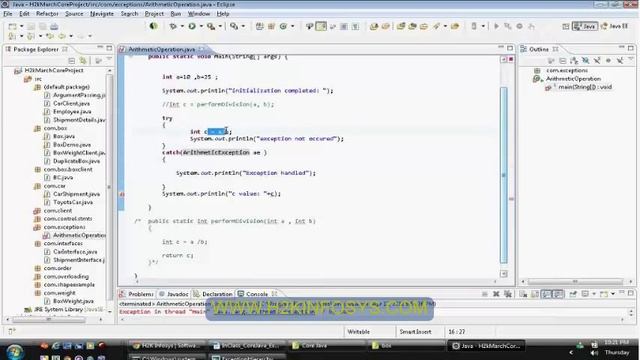Select CarInterface.java in Package Explorer
Image resolution: width=640 pixels, height=360 pixels.
[75, 252]
